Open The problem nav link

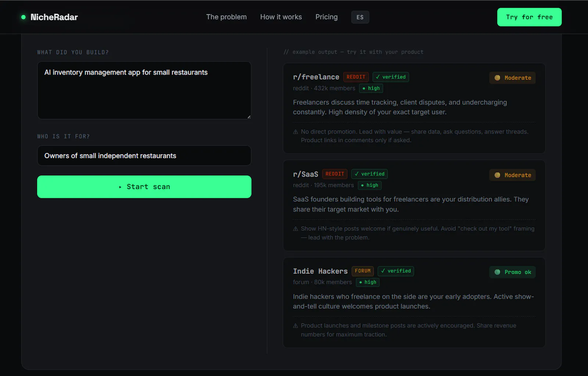[x=226, y=17]
